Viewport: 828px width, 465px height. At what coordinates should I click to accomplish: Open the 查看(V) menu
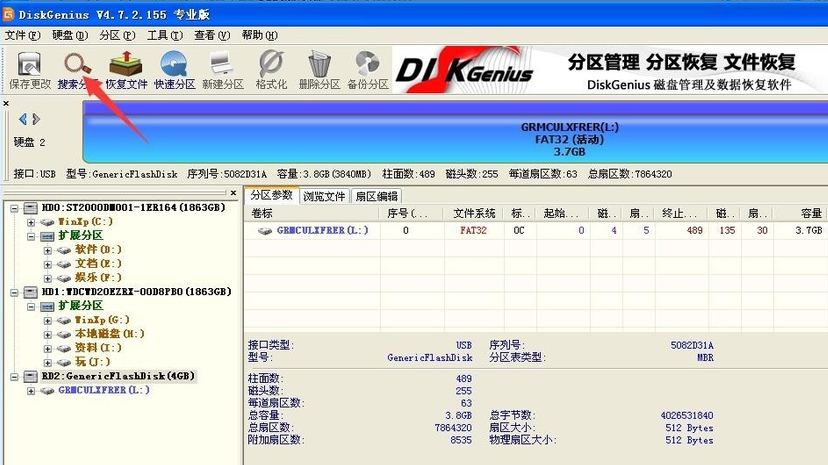[212, 35]
